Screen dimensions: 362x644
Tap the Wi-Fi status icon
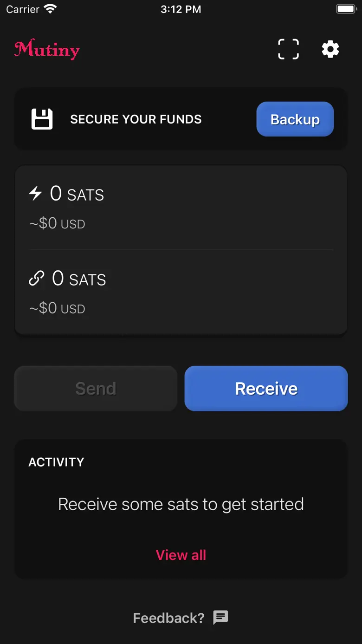click(50, 9)
